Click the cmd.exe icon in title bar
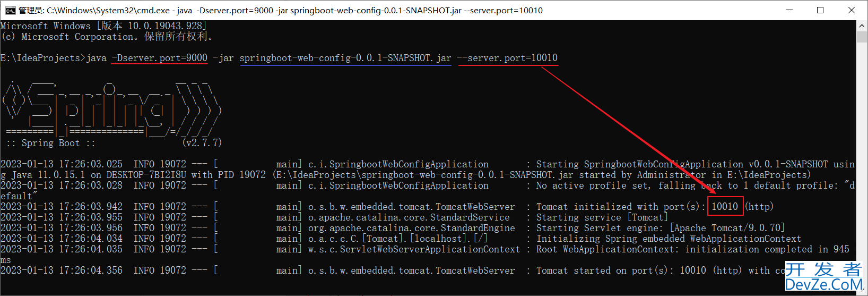 [10, 10]
